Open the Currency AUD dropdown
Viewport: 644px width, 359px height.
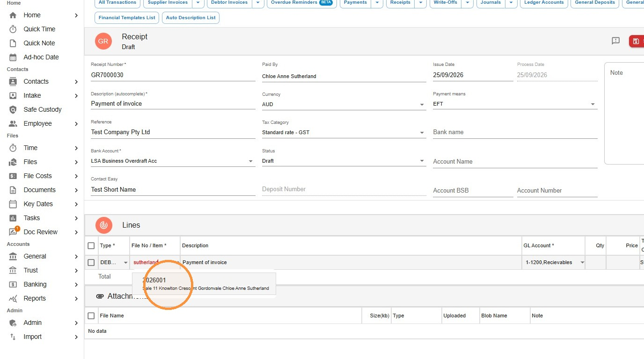[x=344, y=104]
